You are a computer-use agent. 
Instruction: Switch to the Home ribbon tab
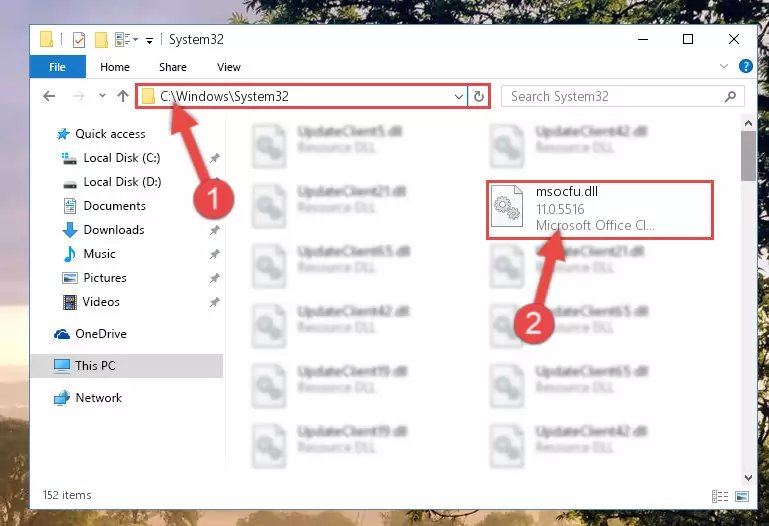click(115, 67)
